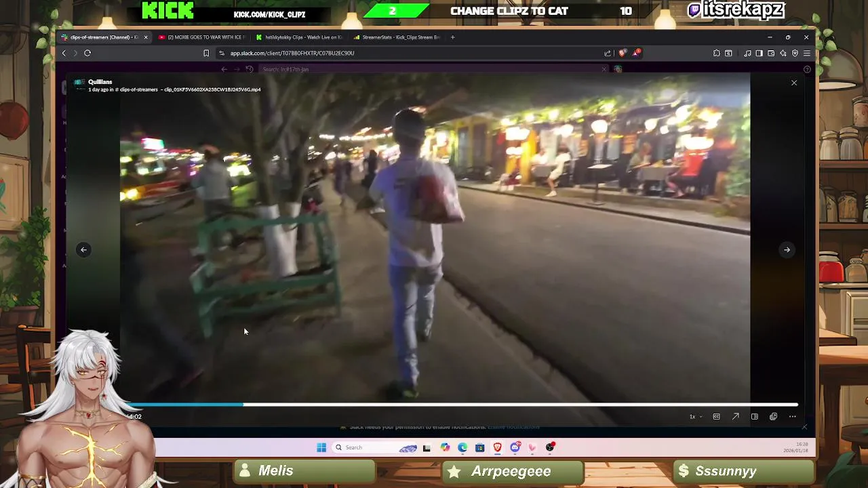The image size is (868, 488).
Task: Open Slack help
Action: pyautogui.click(x=807, y=69)
